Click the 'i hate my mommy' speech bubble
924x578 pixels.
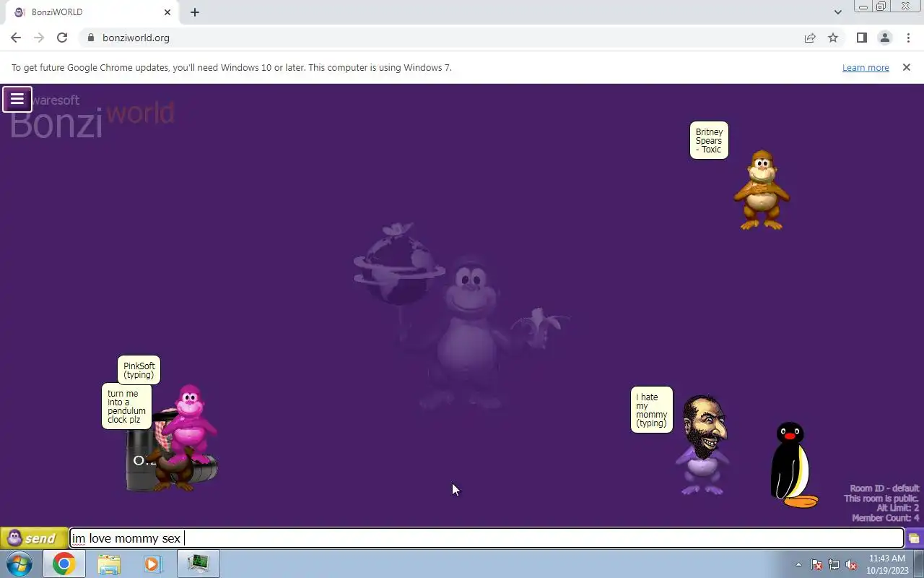pos(652,410)
